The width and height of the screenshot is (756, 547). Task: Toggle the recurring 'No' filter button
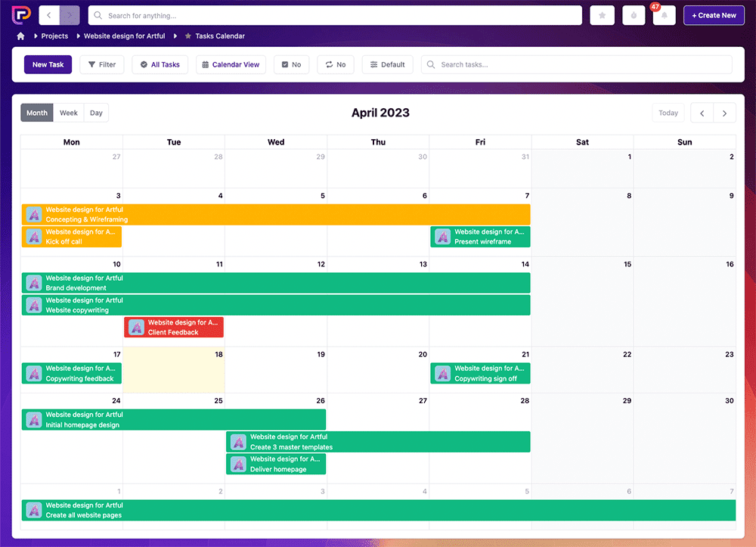point(336,64)
